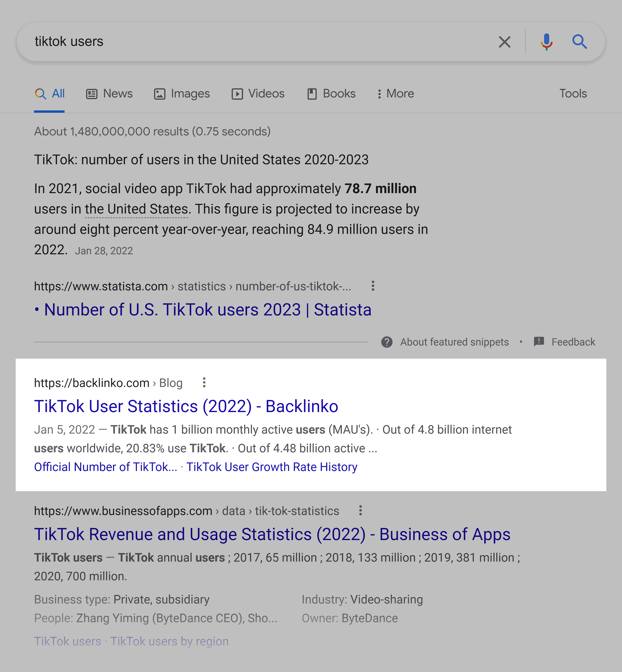This screenshot has height=672, width=622.
Task: Click the Books tab icon
Action: [x=311, y=93]
